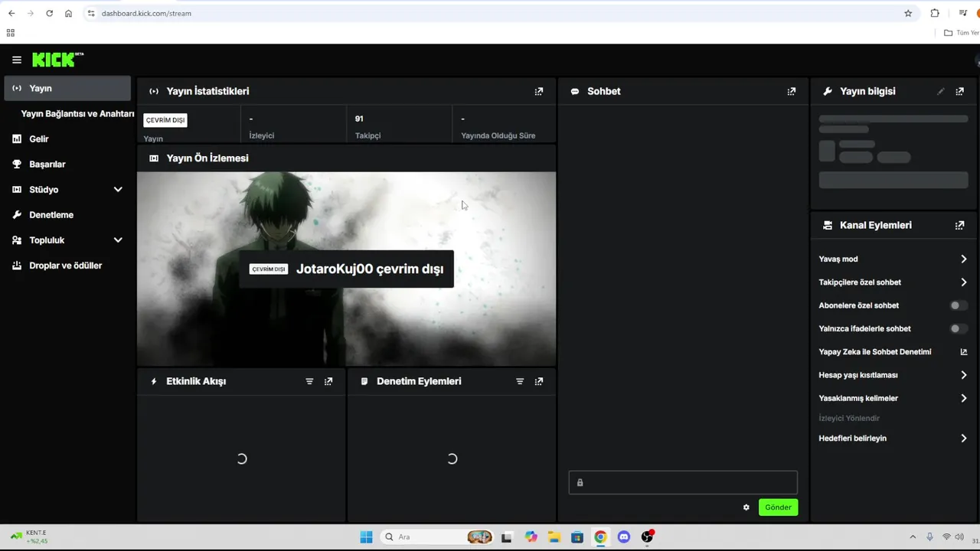The width and height of the screenshot is (980, 551).
Task: Open the microphone icon in system tray
Action: pos(929,537)
